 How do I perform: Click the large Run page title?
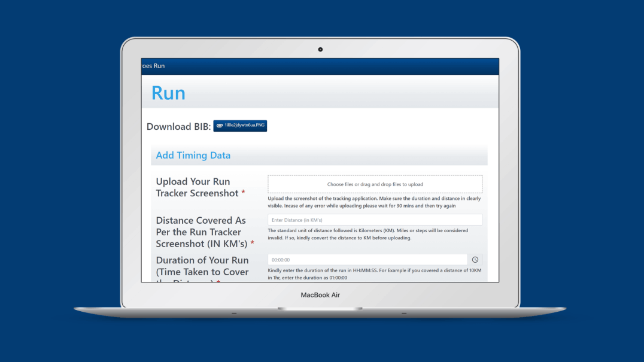[168, 93]
